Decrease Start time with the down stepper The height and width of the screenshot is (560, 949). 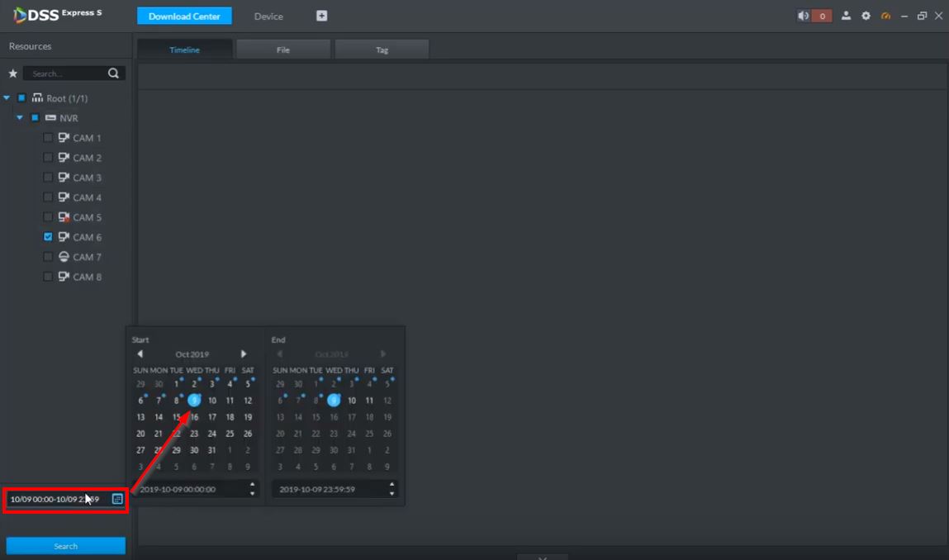[253, 493]
